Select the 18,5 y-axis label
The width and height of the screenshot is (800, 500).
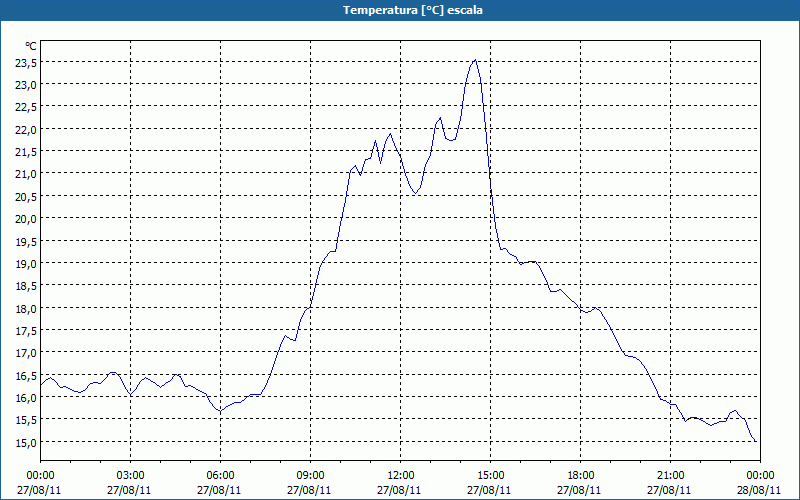[x=25, y=286]
